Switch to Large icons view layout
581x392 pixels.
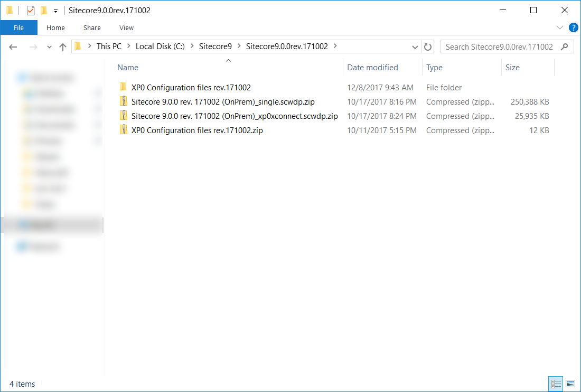570,384
